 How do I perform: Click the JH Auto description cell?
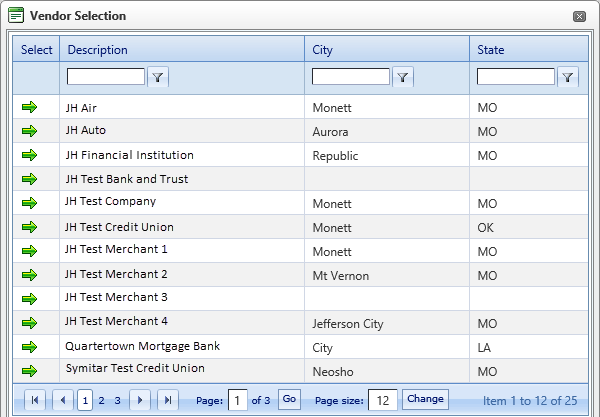[x=182, y=131]
